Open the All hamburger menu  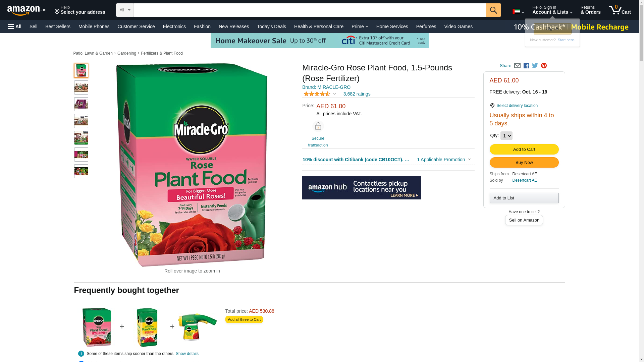click(15, 26)
